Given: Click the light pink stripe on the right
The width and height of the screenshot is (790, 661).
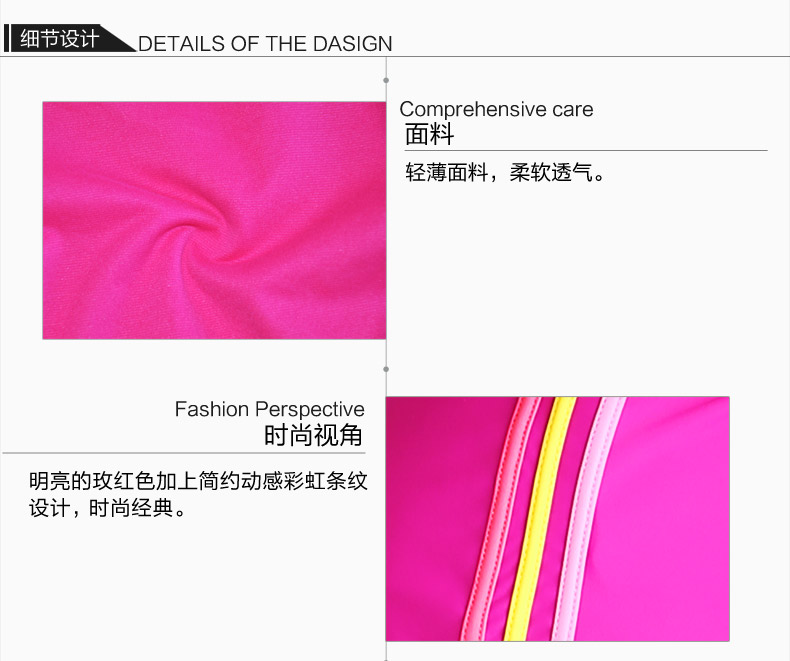Looking at the screenshot, I should (588, 519).
